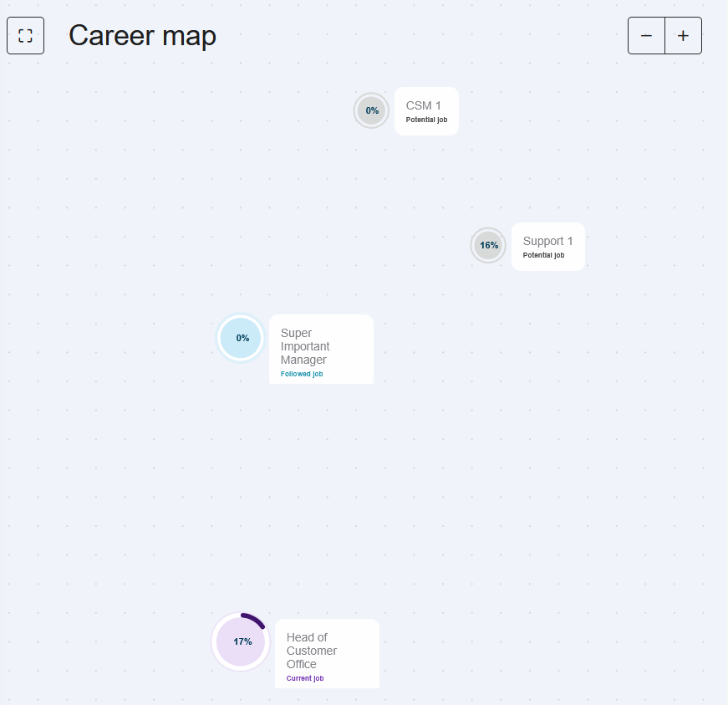
Task: Select the Support 1 job card
Action: [547, 247]
